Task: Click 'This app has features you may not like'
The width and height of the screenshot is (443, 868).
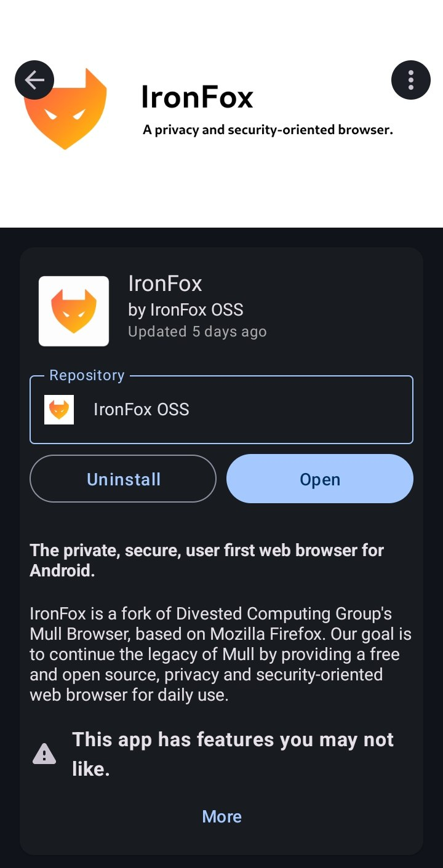Action: click(x=233, y=754)
